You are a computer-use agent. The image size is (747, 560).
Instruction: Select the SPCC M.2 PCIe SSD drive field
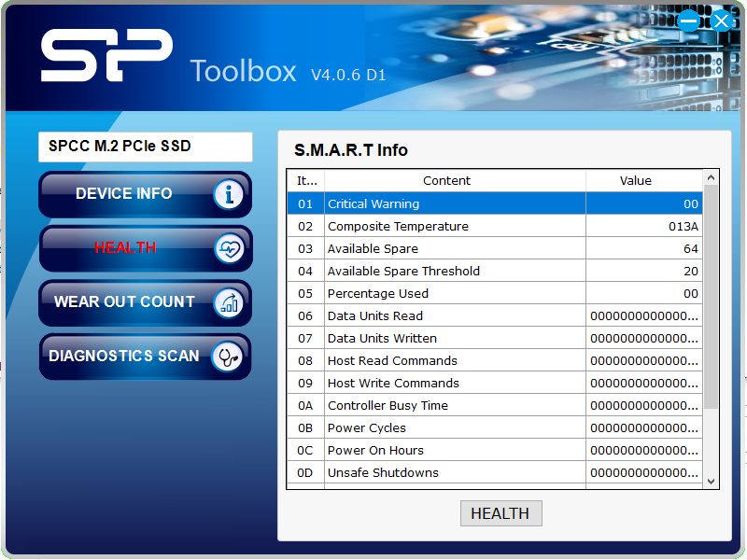click(145, 147)
